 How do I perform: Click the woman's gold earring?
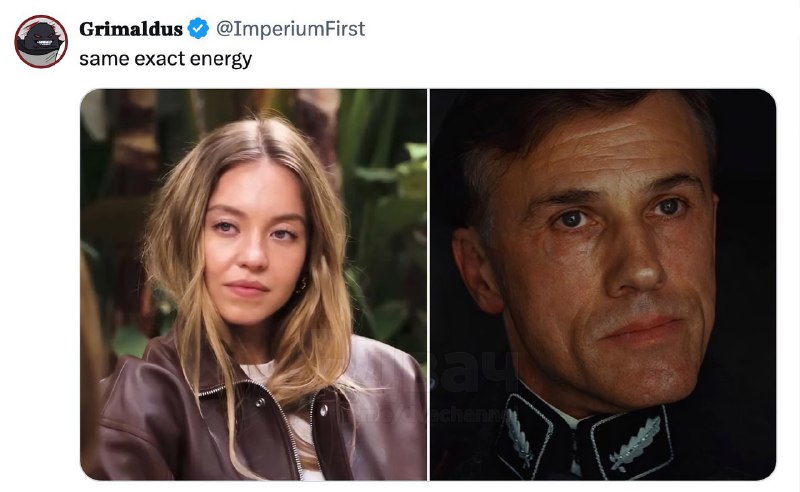[x=301, y=286]
